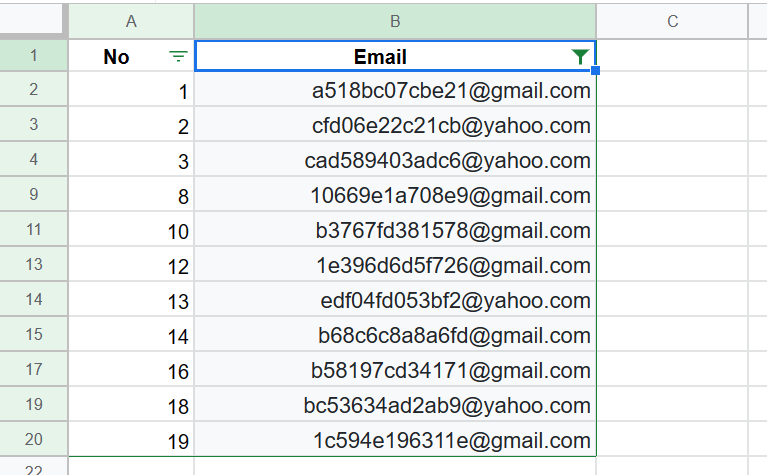
Task: Select row 1 header
Action: pyautogui.click(x=33, y=55)
